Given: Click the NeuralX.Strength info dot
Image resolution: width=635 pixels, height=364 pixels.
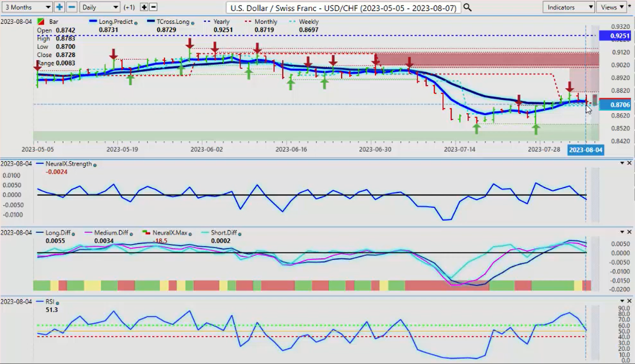Looking at the screenshot, I should tap(95, 165).
